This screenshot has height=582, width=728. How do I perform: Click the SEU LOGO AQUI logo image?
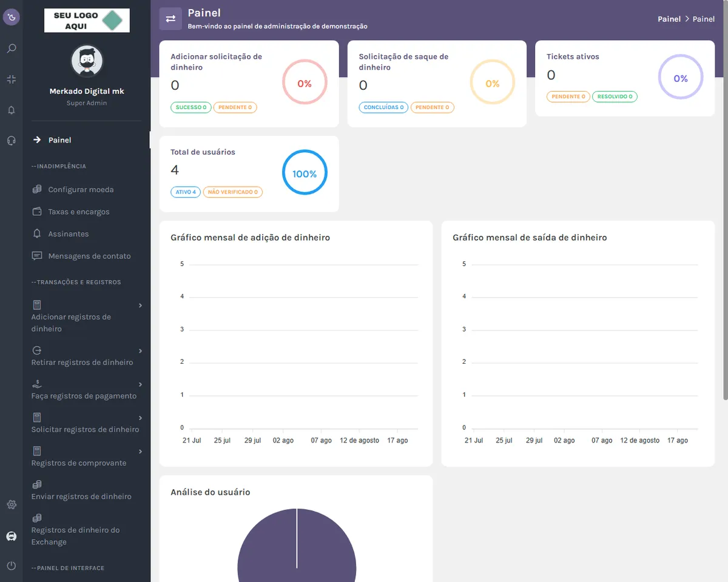tap(87, 21)
